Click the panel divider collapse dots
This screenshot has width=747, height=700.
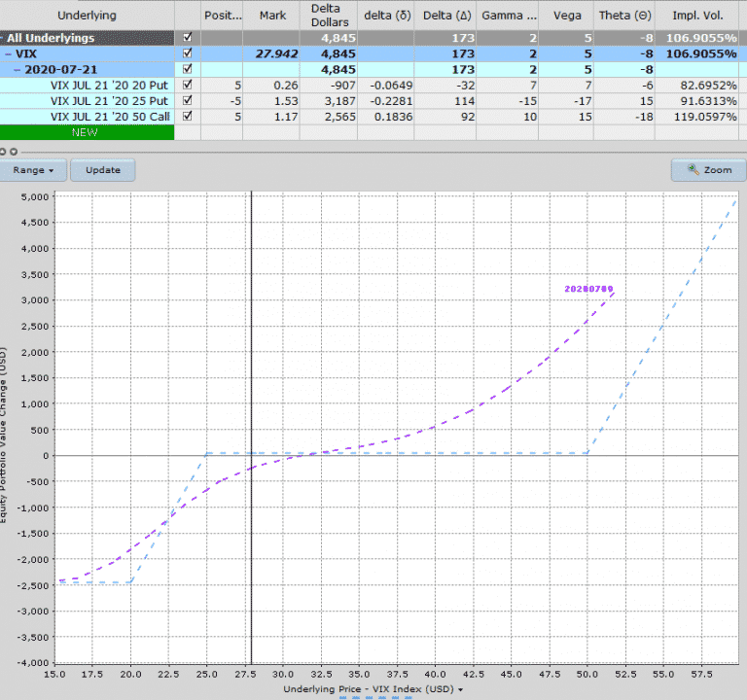click(x=10, y=152)
